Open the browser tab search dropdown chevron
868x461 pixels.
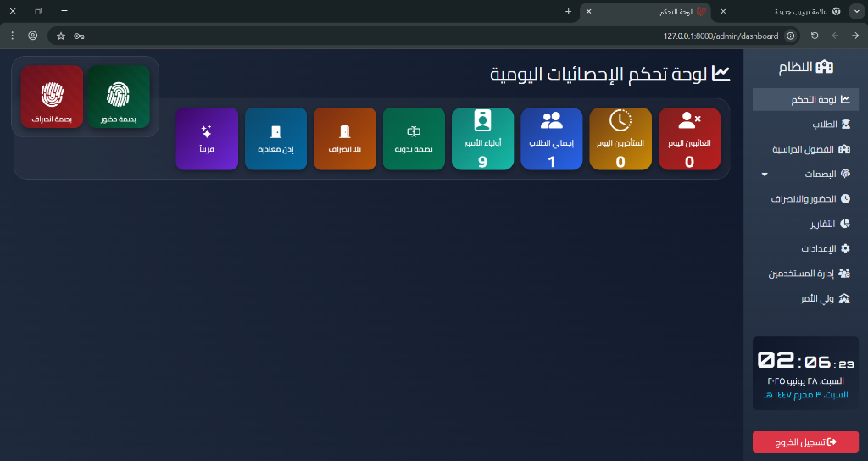(855, 11)
